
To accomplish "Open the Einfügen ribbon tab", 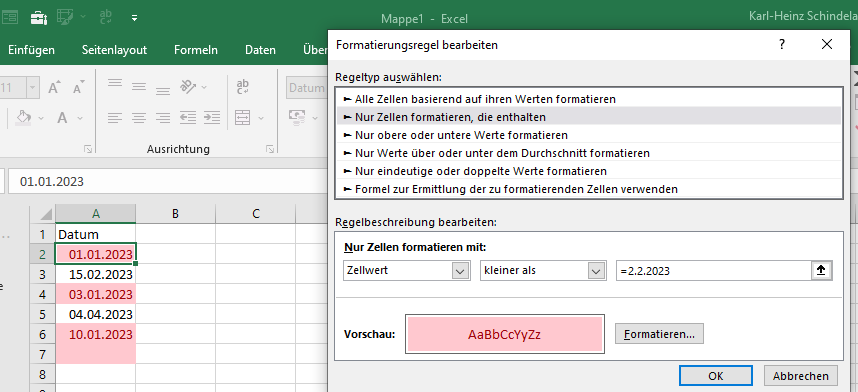I will click(x=31, y=50).
